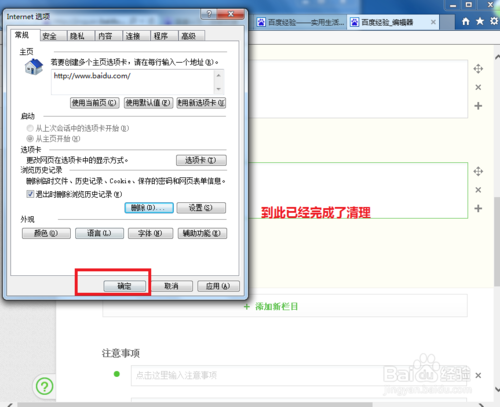Toggle 退出时删除浏览历史记录 checkbox
This screenshot has height=407, width=500.
click(30, 194)
